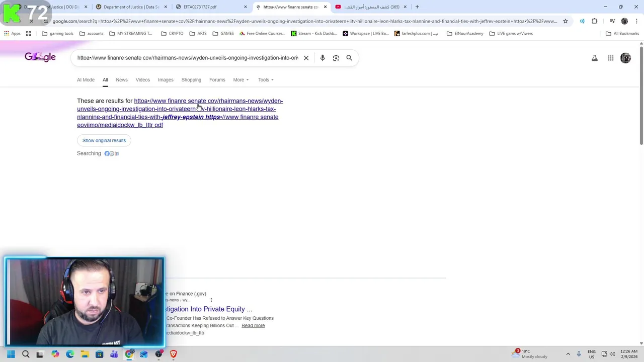
Task: Open the tab groups grid icon in the bookmarks bar
Action: [x=29, y=34]
